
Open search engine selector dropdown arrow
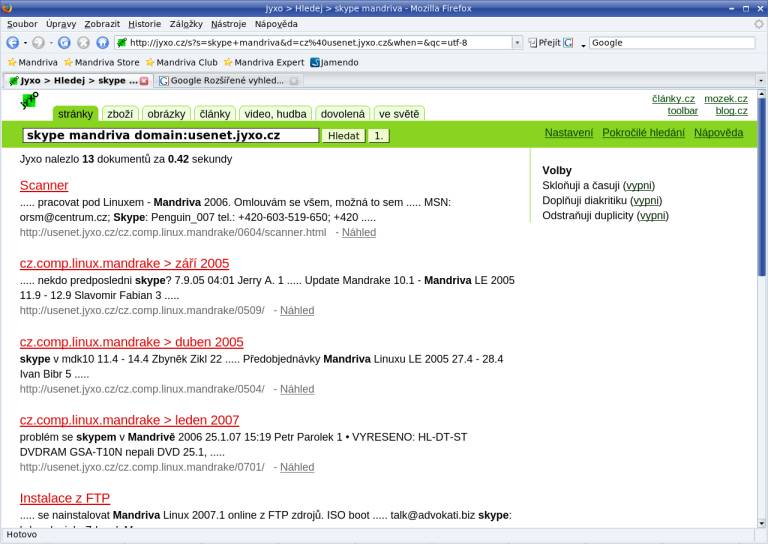tap(583, 46)
